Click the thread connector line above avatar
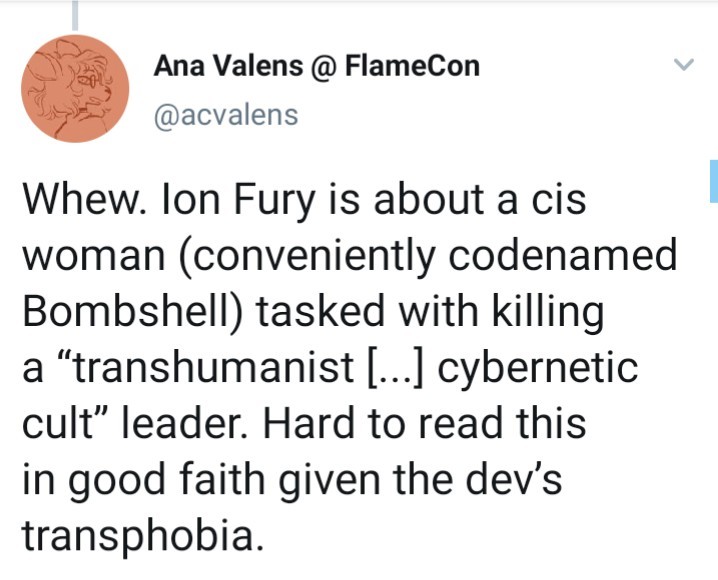718x580 pixels. click(77, 14)
